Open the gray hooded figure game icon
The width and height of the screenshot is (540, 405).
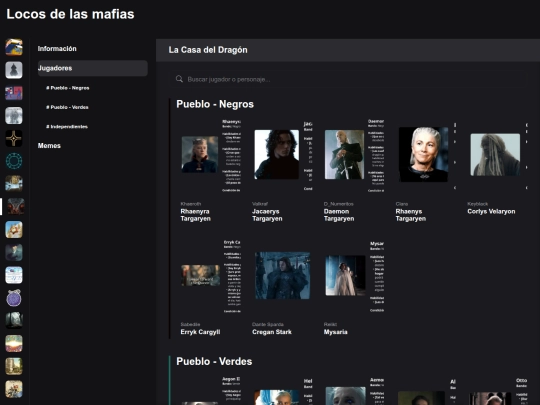[x=14, y=70]
